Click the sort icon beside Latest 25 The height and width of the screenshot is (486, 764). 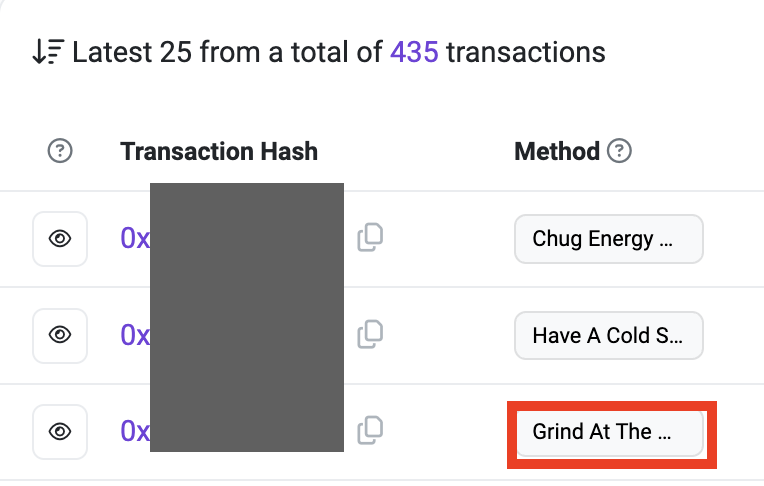(x=48, y=52)
